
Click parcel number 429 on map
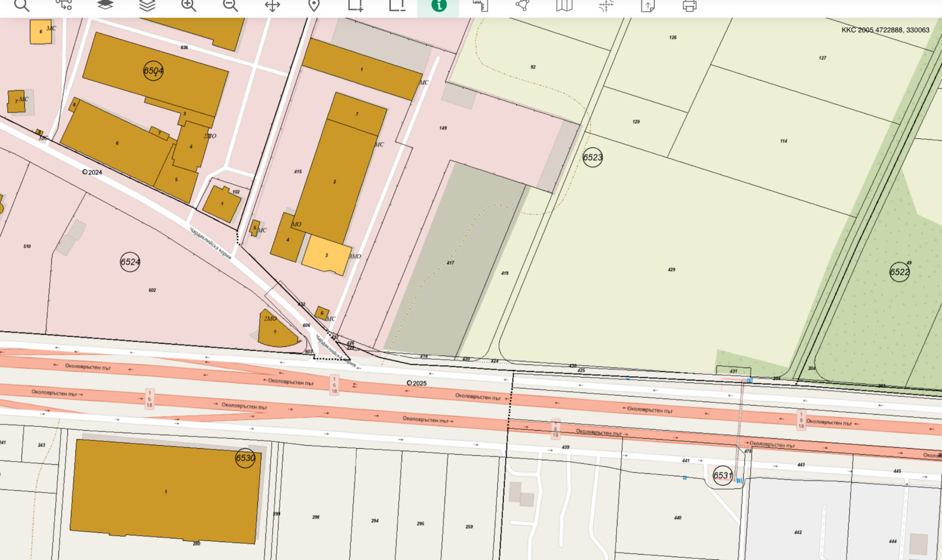pos(672,269)
